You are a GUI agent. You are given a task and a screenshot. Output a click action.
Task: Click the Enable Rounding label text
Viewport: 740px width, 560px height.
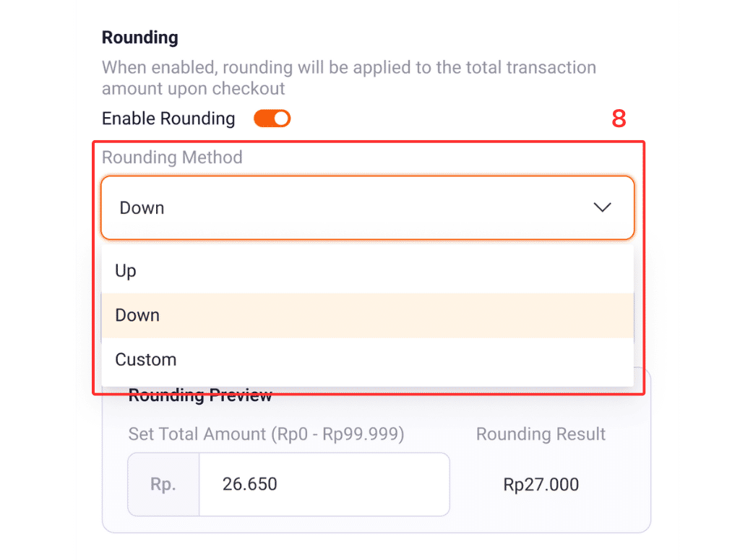[x=168, y=119]
